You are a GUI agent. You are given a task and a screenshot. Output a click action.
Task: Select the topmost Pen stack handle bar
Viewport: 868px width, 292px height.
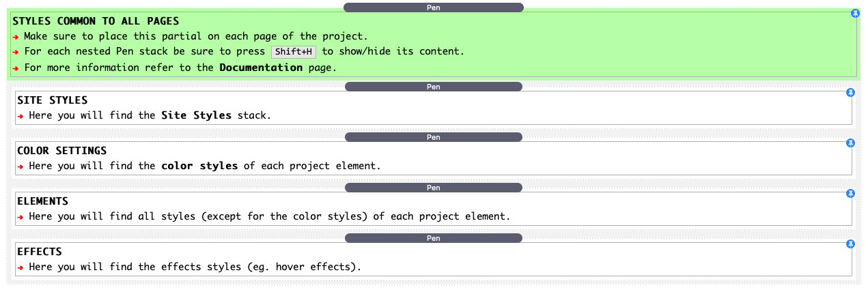point(433,8)
